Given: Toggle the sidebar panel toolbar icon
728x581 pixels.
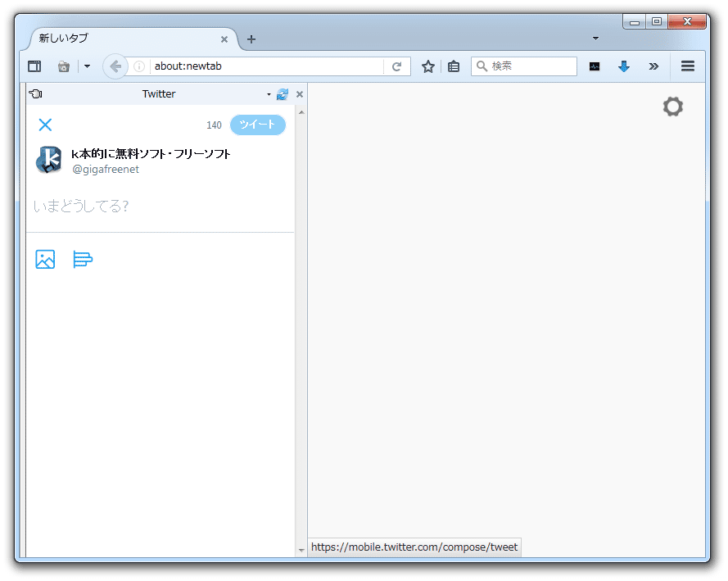Looking at the screenshot, I should pyautogui.click(x=34, y=66).
